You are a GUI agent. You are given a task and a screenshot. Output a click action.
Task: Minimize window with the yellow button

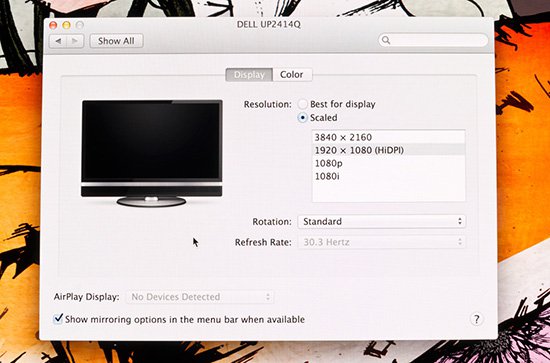pos(66,25)
